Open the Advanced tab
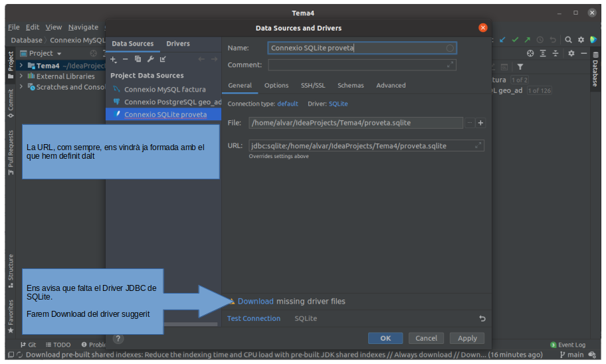This screenshot has width=606, height=364. tap(391, 86)
